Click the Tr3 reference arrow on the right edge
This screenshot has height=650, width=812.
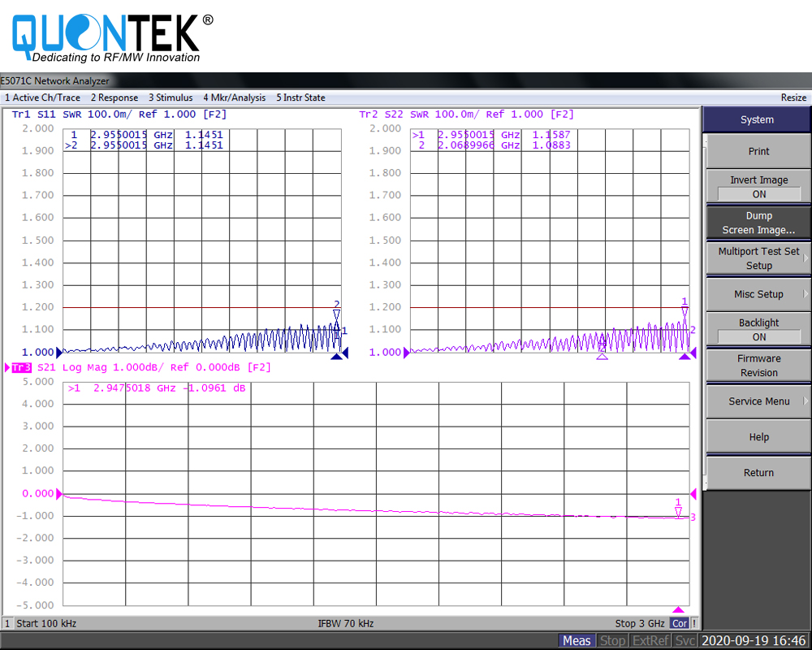[693, 494]
